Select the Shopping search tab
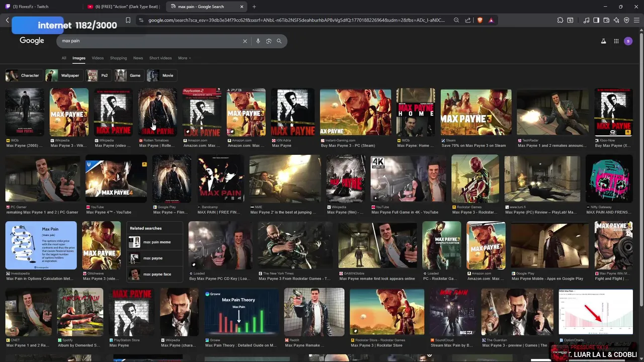 pyautogui.click(x=119, y=58)
